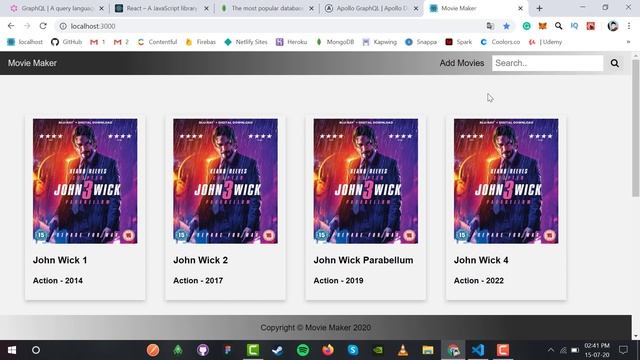Open VLC media player from the taskbar
640x360 pixels.
pos(403,350)
